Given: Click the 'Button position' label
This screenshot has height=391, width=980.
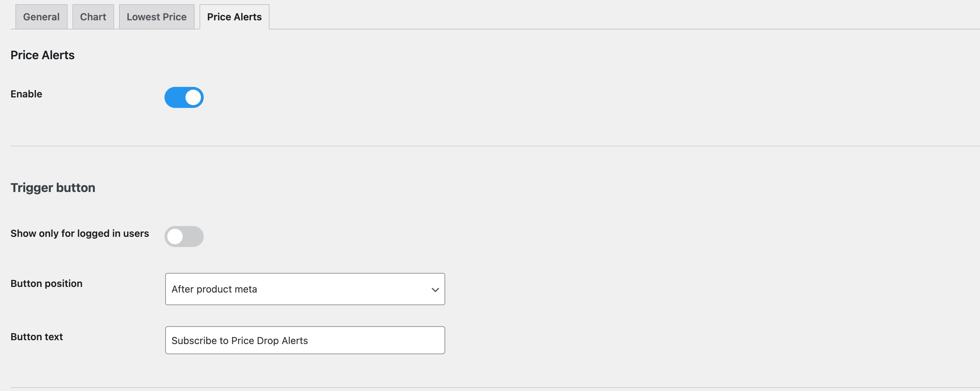Looking at the screenshot, I should tap(47, 284).
